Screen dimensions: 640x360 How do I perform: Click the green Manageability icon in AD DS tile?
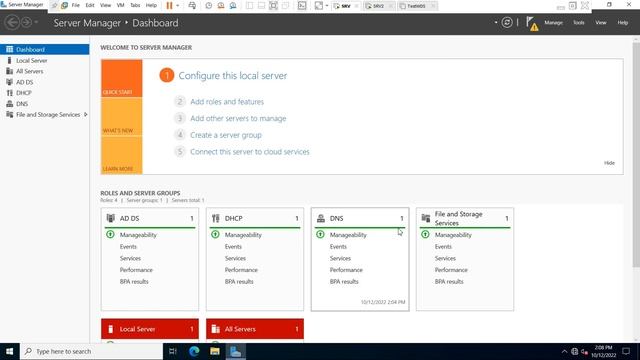pyautogui.click(x=110, y=235)
